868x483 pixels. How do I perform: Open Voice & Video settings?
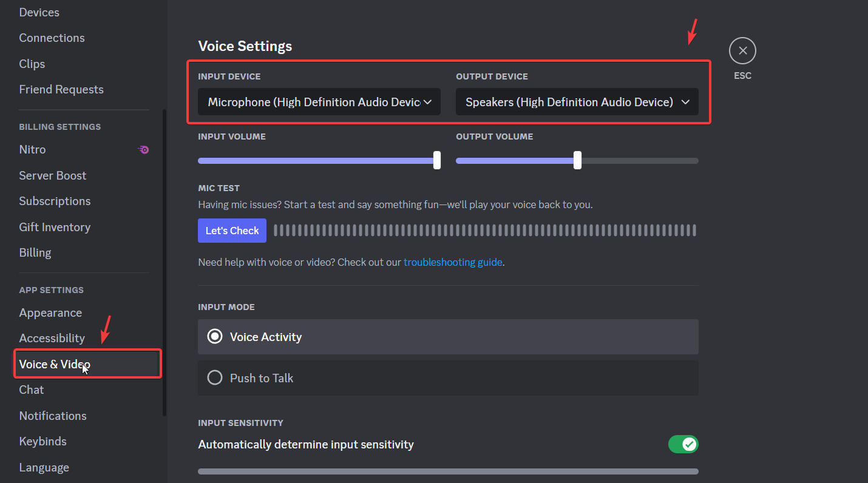tap(55, 364)
